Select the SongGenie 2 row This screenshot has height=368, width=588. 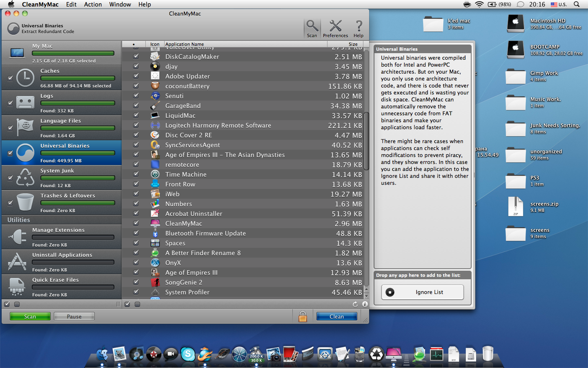point(243,282)
